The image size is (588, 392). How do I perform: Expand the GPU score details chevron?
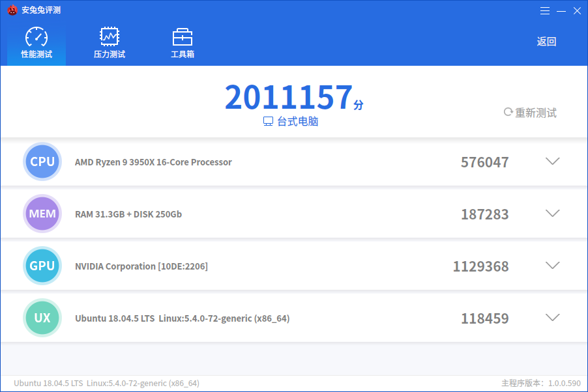click(552, 265)
